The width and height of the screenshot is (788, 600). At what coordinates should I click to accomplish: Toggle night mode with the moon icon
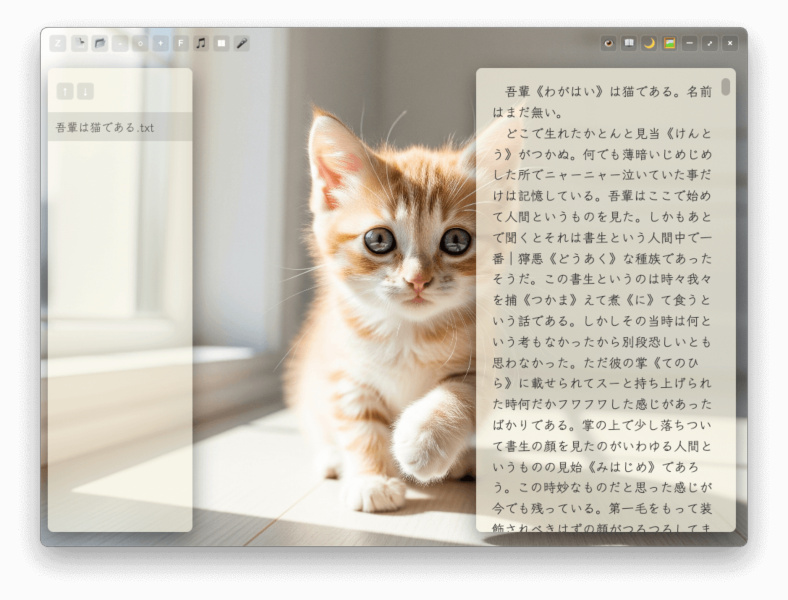click(x=649, y=44)
